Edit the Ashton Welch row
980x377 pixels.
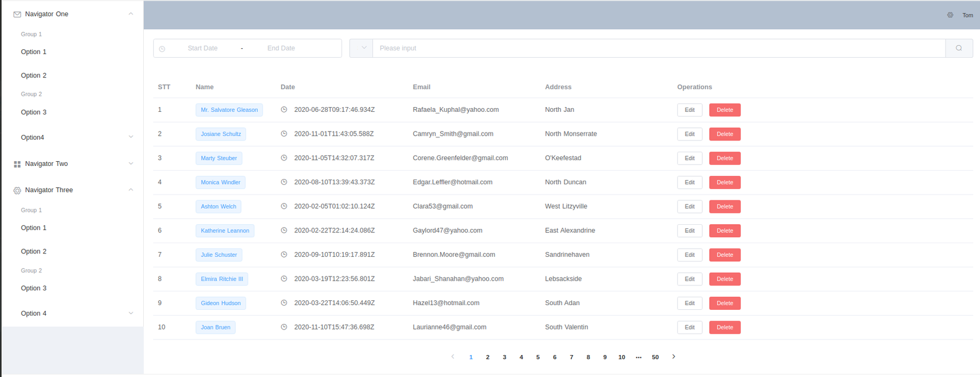[x=690, y=206]
